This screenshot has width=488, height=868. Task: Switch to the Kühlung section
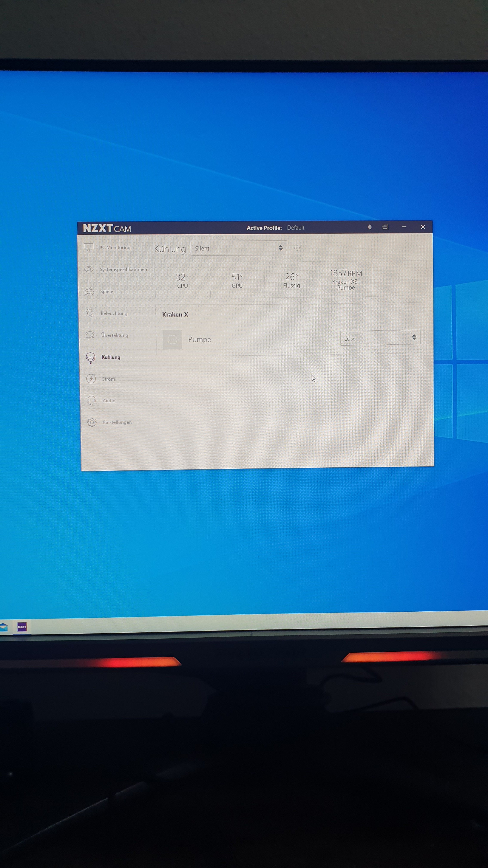click(x=110, y=357)
